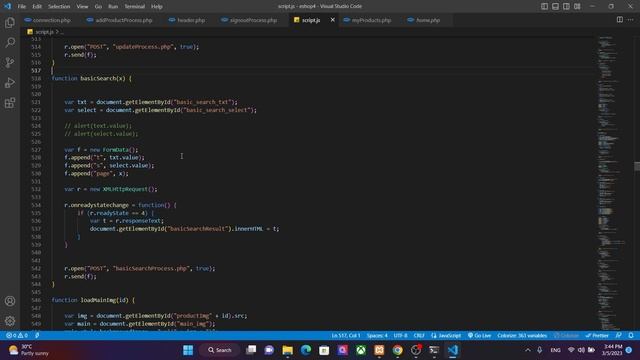640x360 pixels.
Task: Open Run and Debug view
Action: [10, 82]
